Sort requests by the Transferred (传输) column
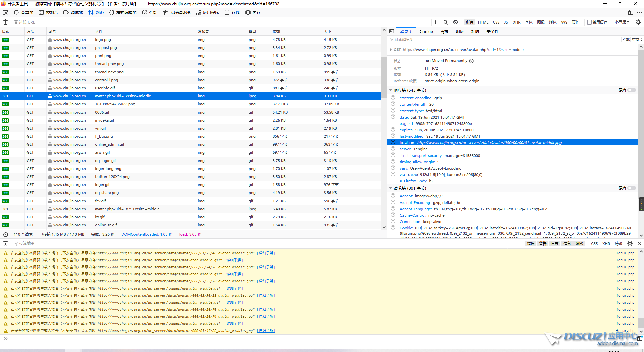This screenshot has height=352, width=644. [296, 32]
